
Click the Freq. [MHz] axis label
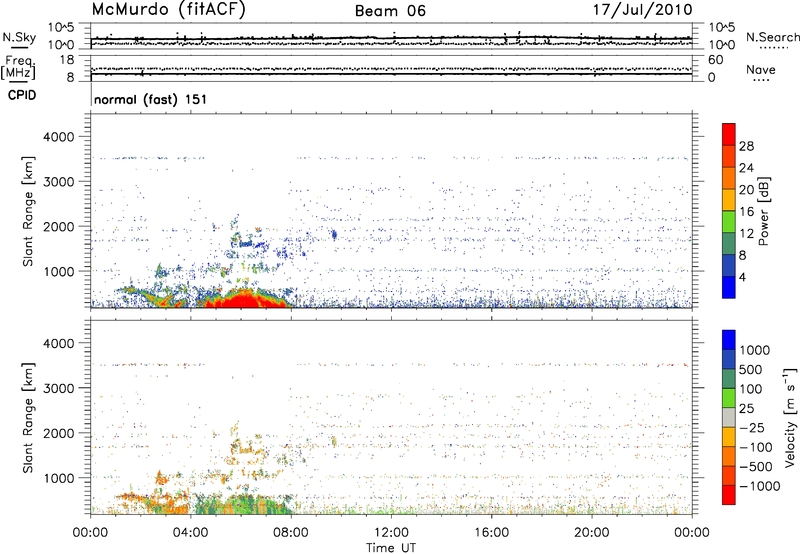(x=18, y=68)
